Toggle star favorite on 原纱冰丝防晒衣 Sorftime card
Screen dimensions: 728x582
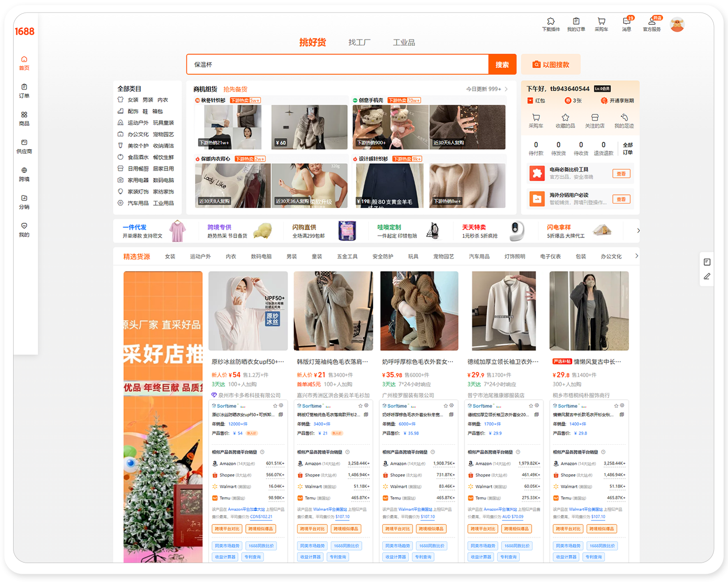(275, 405)
